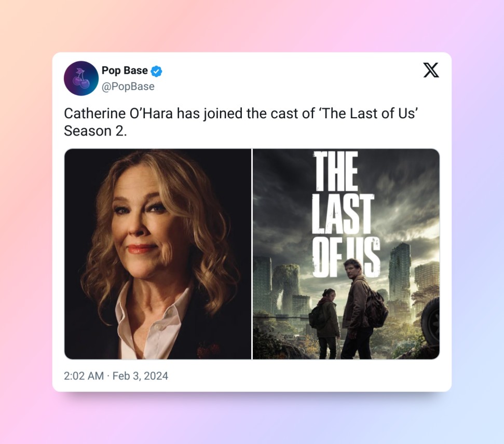Click the man with the backpack in the poster

pyautogui.click(x=362, y=309)
